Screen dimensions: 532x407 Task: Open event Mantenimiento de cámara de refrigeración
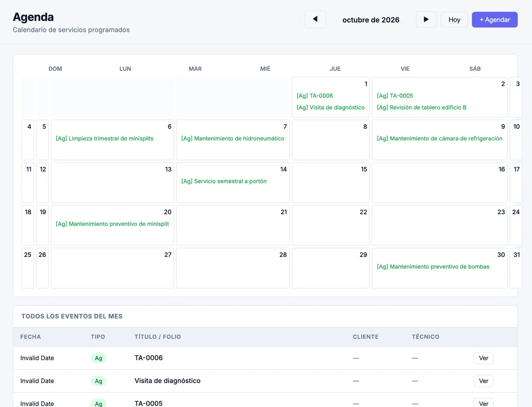click(x=440, y=138)
